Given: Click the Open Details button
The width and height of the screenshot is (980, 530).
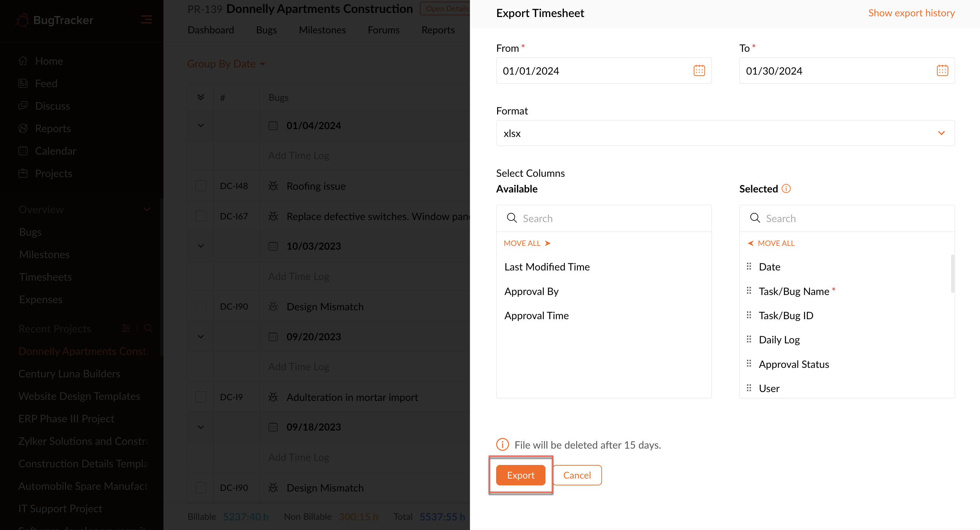Looking at the screenshot, I should (x=445, y=9).
